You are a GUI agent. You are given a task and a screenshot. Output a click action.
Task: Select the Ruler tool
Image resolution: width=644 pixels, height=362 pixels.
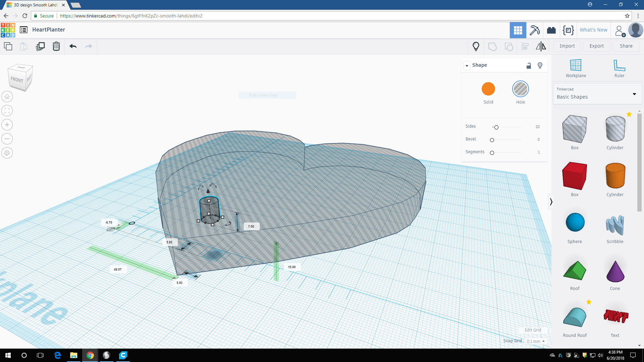click(619, 68)
